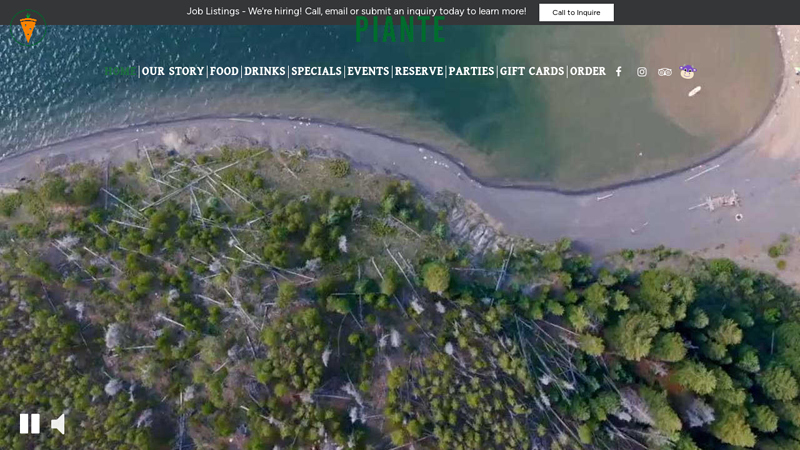Image resolution: width=800 pixels, height=450 pixels.
Task: Click the pizza slice logo icon
Action: point(28,28)
